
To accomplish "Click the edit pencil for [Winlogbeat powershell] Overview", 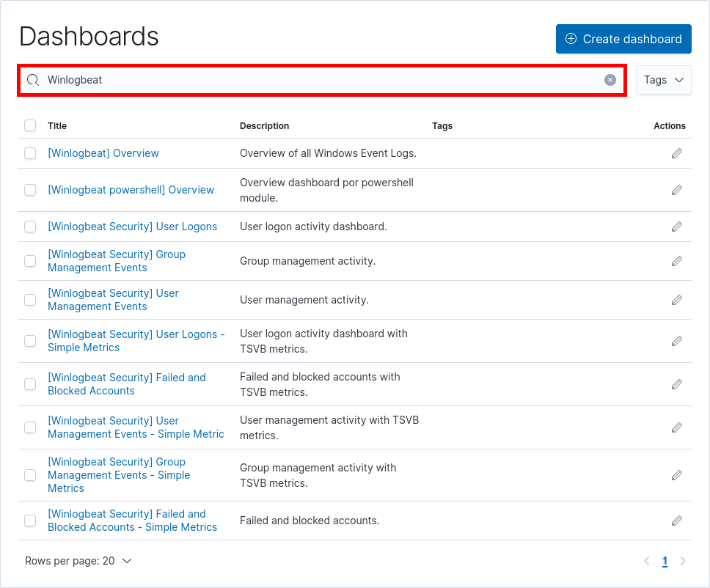I will (x=676, y=190).
